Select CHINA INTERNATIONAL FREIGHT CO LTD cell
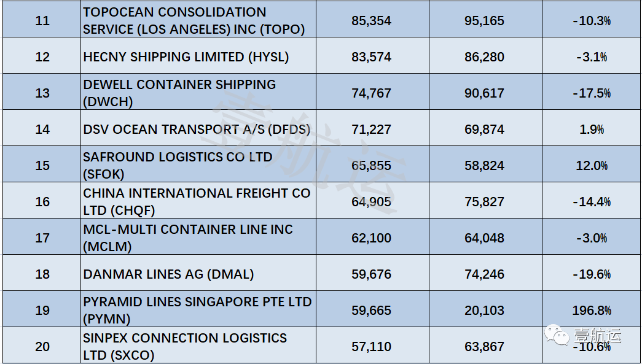 (197, 201)
